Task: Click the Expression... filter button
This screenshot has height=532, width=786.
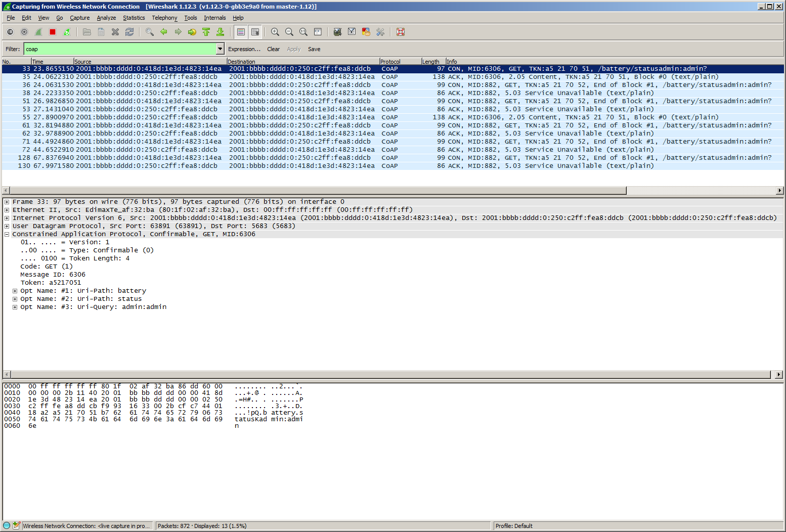Action: tap(244, 49)
